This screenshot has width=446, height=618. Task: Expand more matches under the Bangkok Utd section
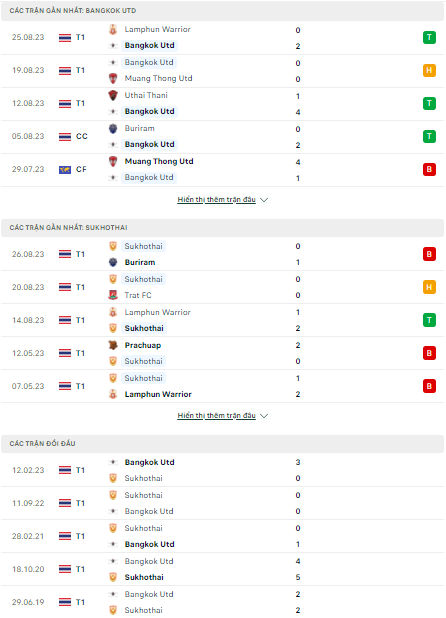(x=217, y=200)
